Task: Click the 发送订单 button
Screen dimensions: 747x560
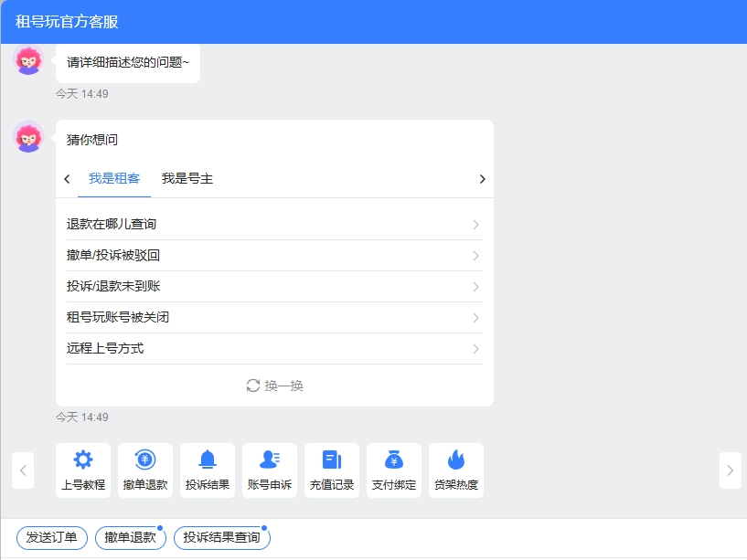Action: tap(52, 538)
